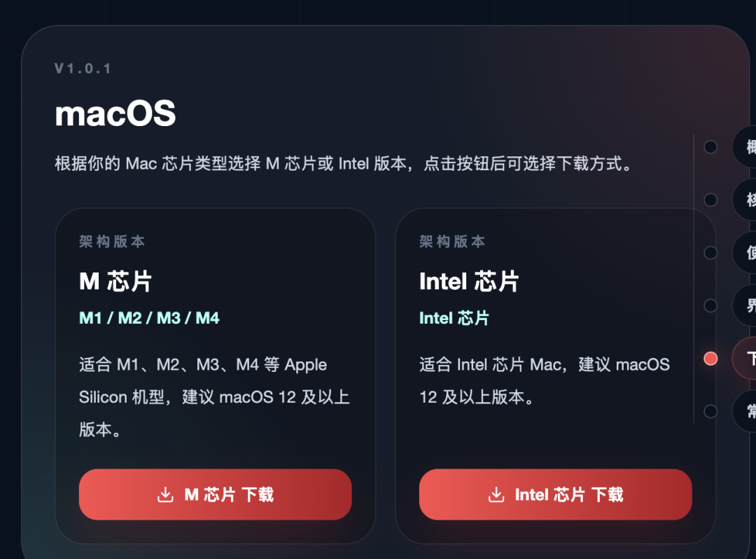Click the download icon inside the Intel 芯片 下载 button
The image size is (756, 559).
pyautogui.click(x=497, y=495)
